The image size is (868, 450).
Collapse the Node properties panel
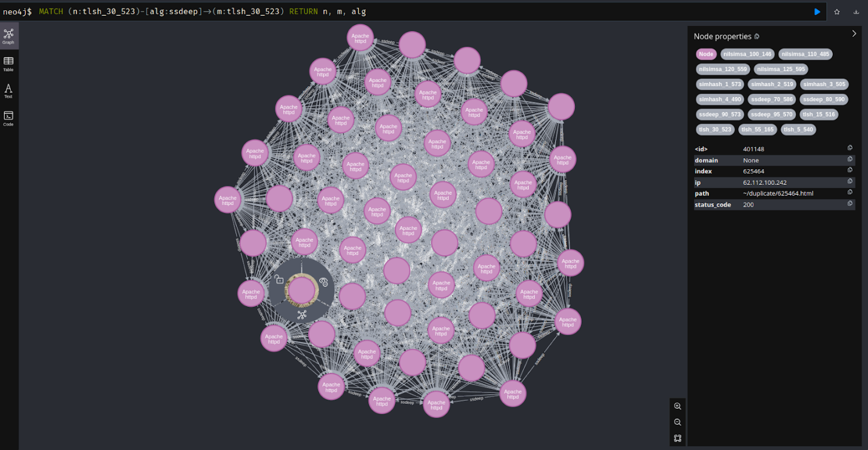pyautogui.click(x=854, y=34)
